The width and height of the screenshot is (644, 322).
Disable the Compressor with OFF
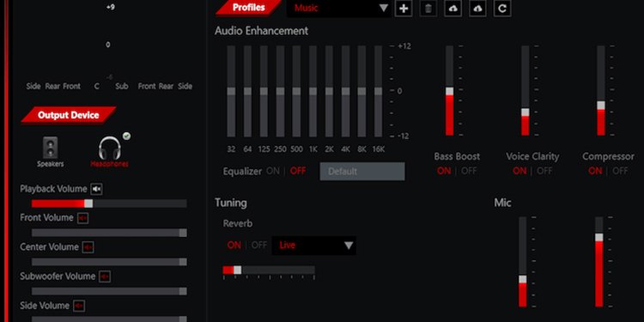(620, 171)
